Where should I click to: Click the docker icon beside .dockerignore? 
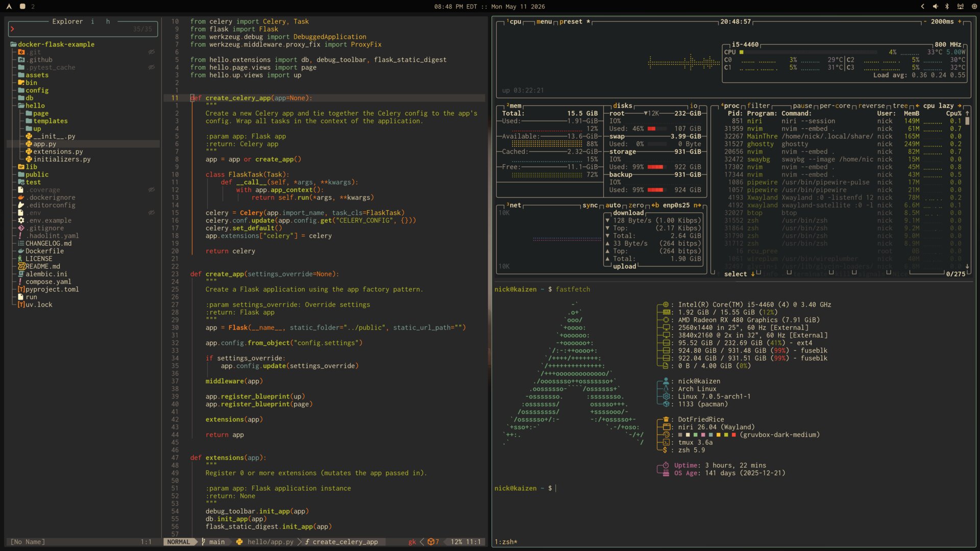pyautogui.click(x=21, y=197)
